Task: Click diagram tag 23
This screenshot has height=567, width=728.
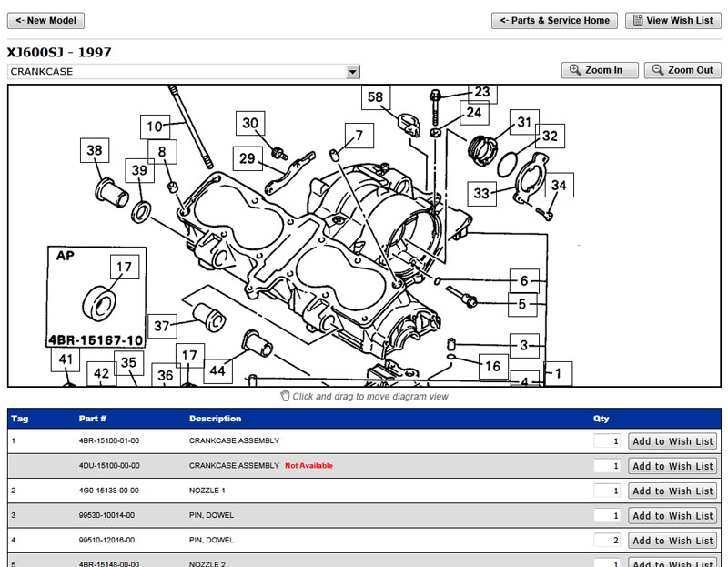Action: pos(482,93)
